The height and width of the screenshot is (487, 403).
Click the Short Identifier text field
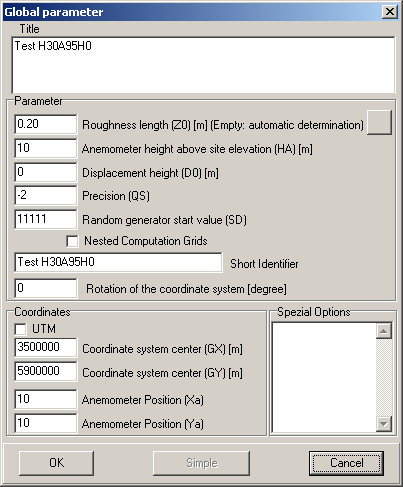[118, 262]
